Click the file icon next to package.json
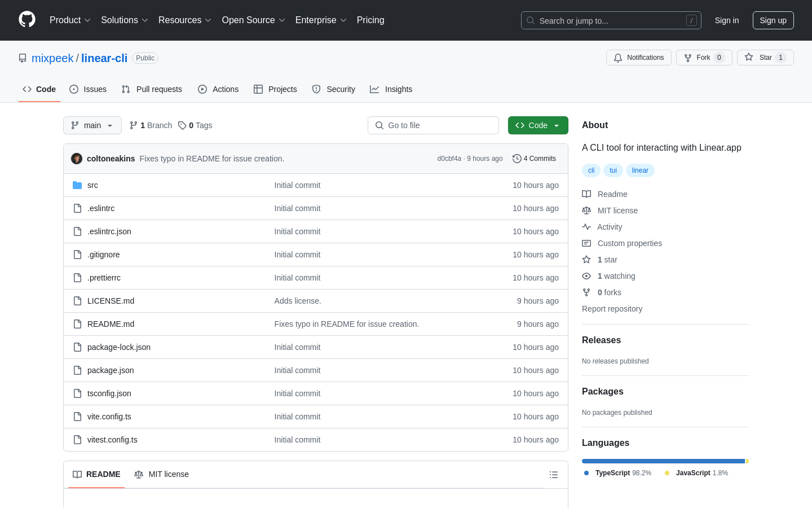The height and width of the screenshot is (508, 812). 78,370
